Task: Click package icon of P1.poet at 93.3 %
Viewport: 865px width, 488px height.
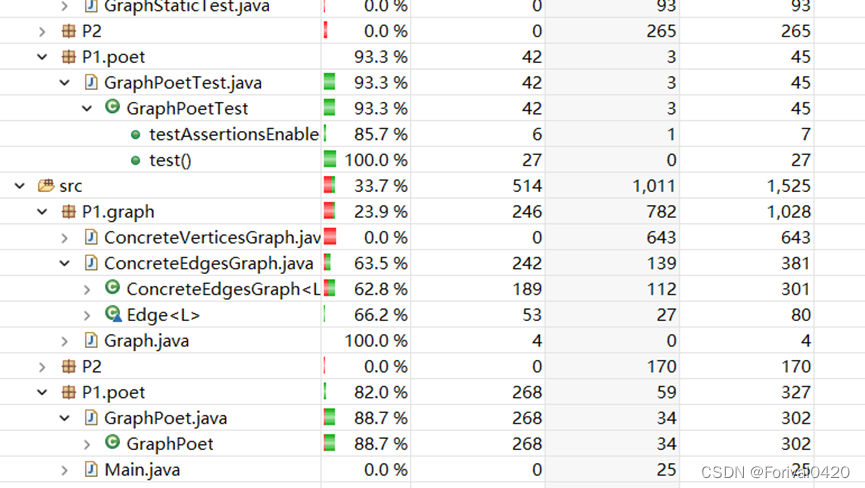Action: [69, 57]
